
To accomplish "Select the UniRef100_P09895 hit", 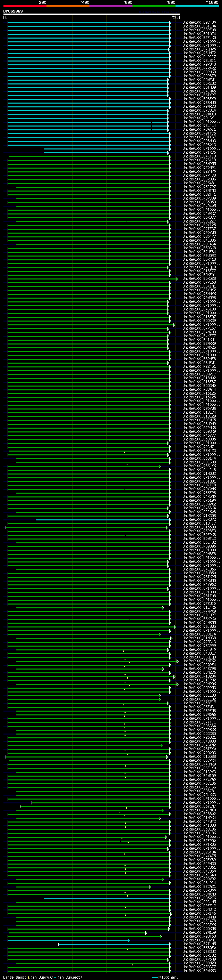I will click(199, 546).
